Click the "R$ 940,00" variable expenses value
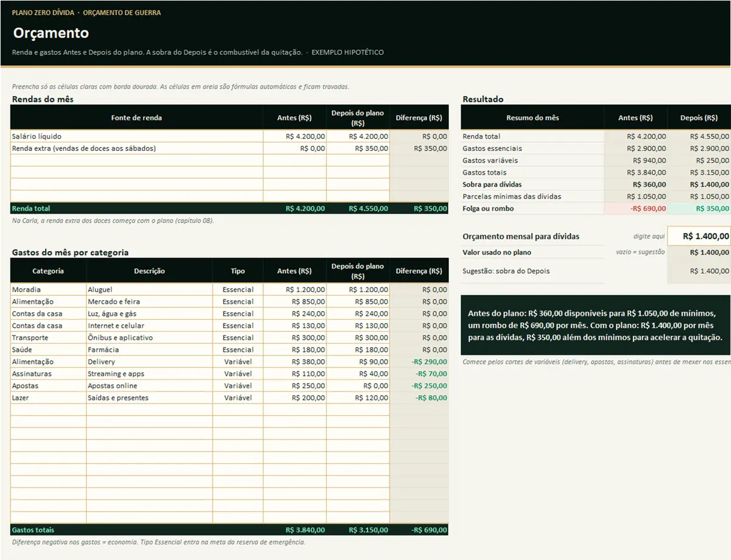 pyautogui.click(x=636, y=161)
